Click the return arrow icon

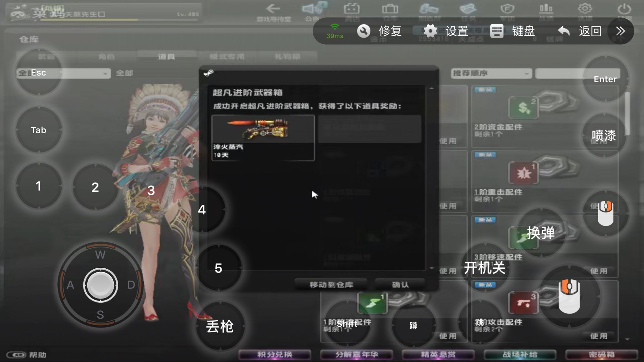pos(564,31)
